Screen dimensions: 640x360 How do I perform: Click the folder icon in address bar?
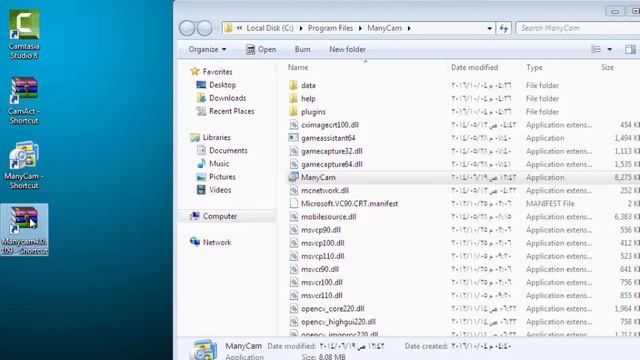coord(229,28)
